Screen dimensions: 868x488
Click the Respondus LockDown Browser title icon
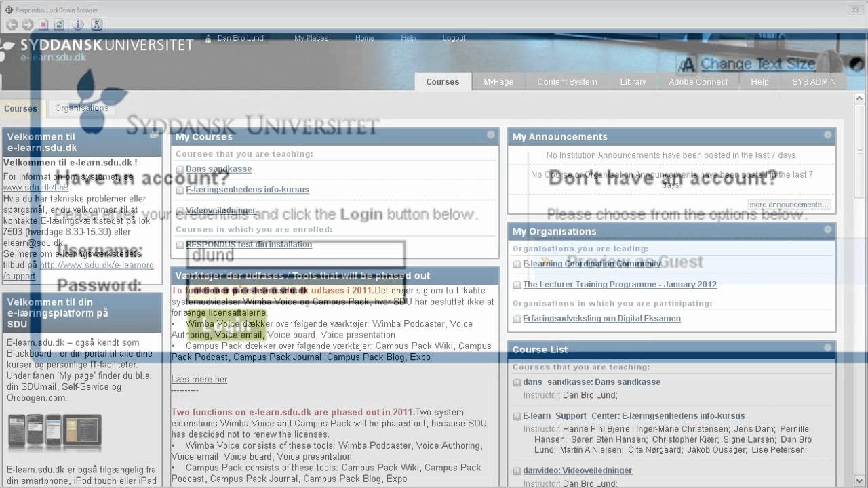[8, 9]
